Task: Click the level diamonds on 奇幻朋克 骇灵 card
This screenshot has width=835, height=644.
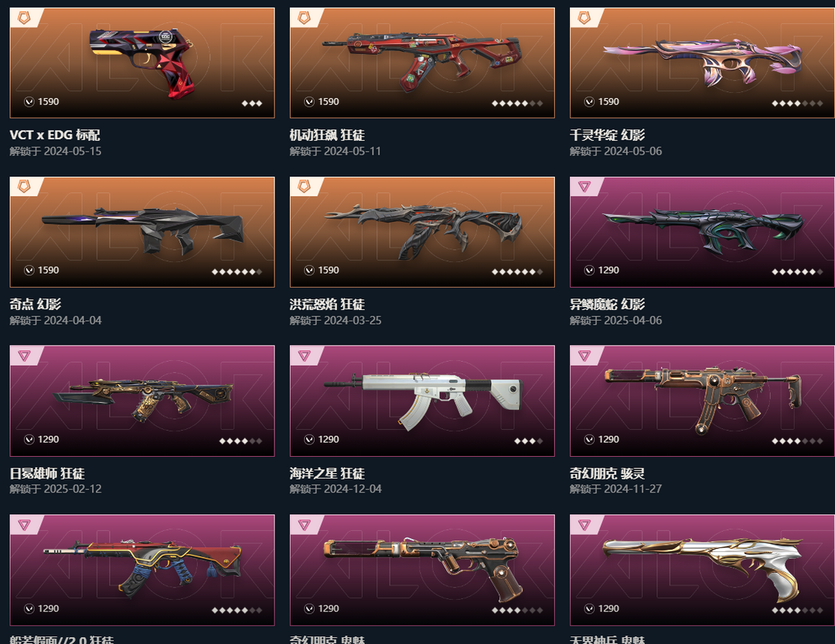Action: click(x=797, y=441)
